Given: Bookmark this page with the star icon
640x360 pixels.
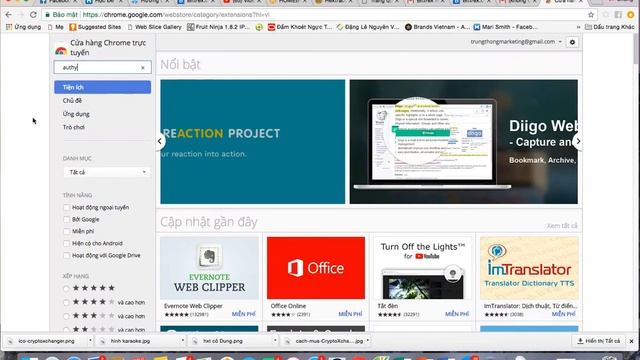Looking at the screenshot, I should tap(591, 15).
